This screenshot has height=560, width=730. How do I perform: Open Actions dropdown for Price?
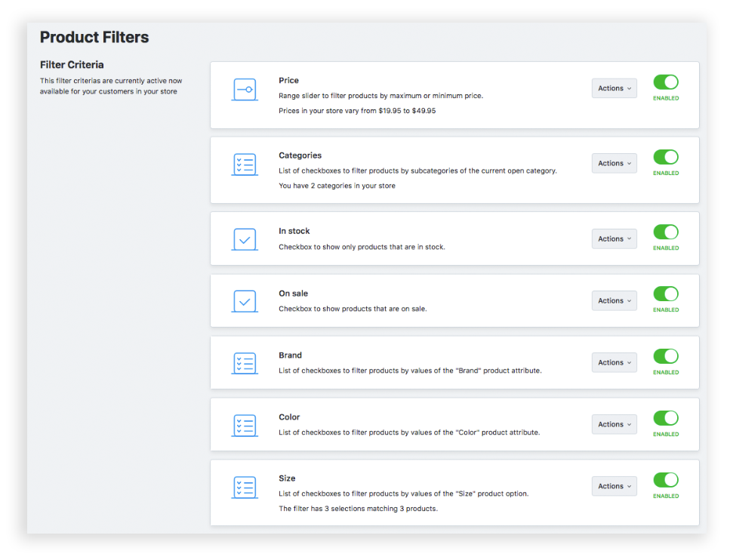pos(614,88)
